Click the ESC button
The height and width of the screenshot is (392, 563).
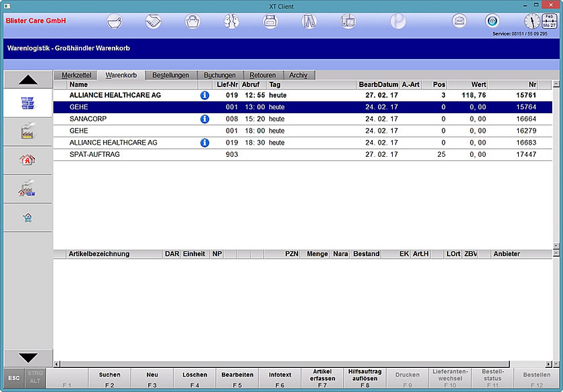pos(14,378)
